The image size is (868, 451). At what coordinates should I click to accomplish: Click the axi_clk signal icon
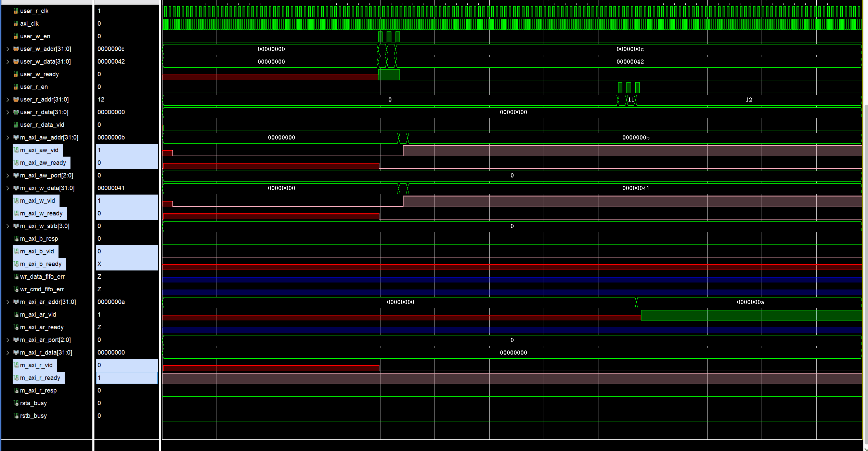(x=16, y=24)
